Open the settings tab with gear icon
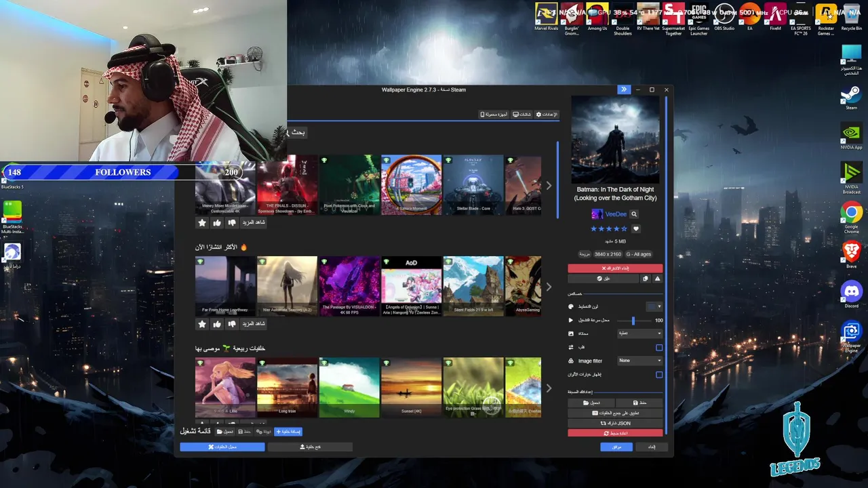 547,115
